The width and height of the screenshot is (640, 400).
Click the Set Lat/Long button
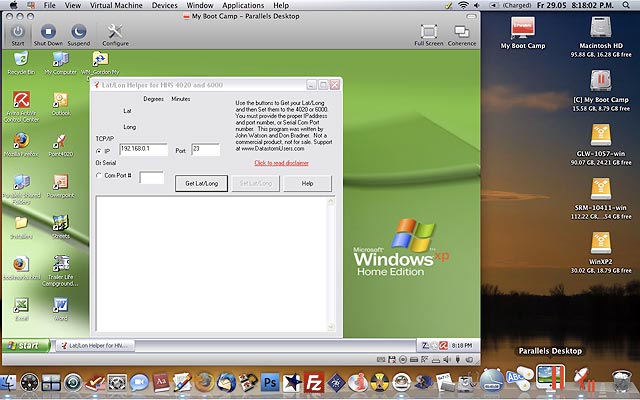pos(256,184)
